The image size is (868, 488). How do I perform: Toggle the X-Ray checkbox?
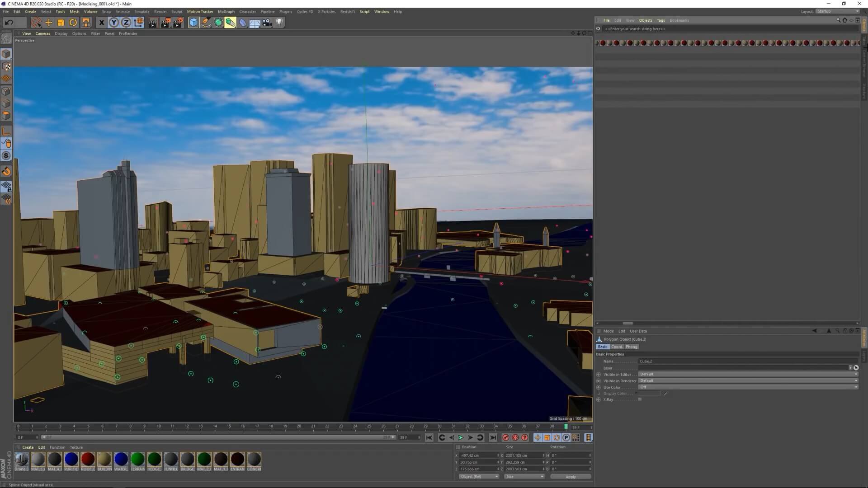[640, 399]
